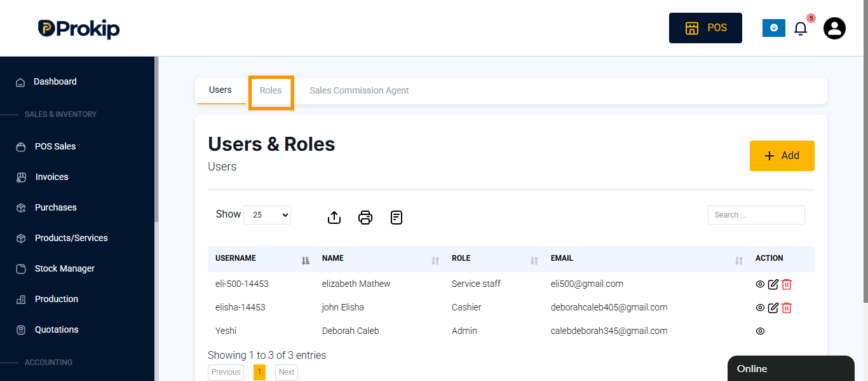Sort by the Role column
Image resolution: width=868 pixels, height=381 pixels.
tap(494, 259)
